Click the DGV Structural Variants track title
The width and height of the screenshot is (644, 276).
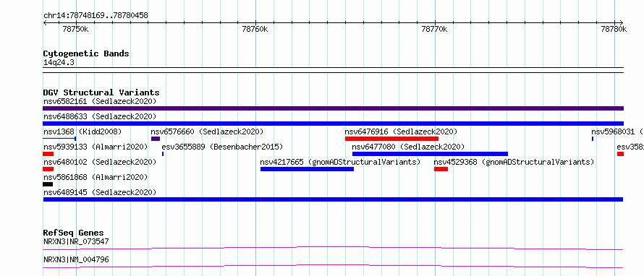[101, 92]
